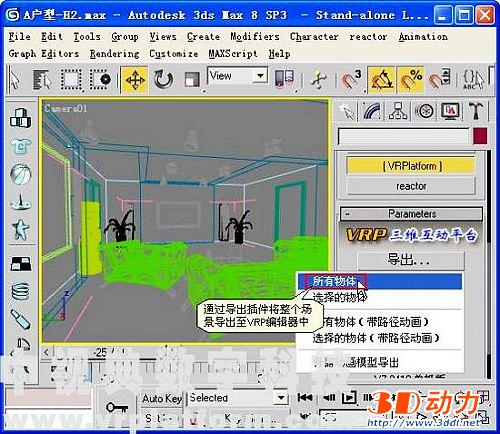Open the View reference coordinate dropdown

pos(237,76)
